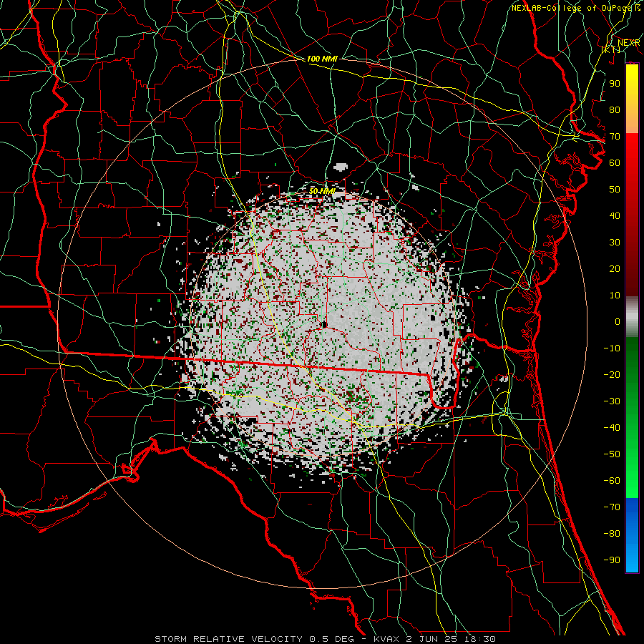The image size is (644, 644).
Task: Click the "50 NMI" range ring label
Action: tap(322, 191)
